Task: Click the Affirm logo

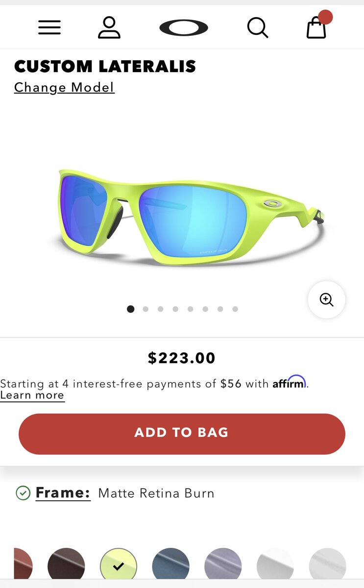Action: pyautogui.click(x=290, y=383)
